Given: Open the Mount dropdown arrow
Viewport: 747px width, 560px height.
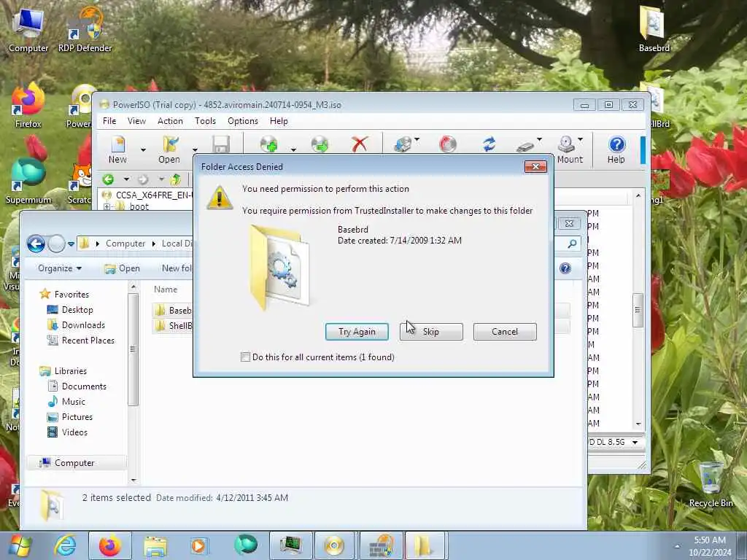Looking at the screenshot, I should tap(580, 139).
